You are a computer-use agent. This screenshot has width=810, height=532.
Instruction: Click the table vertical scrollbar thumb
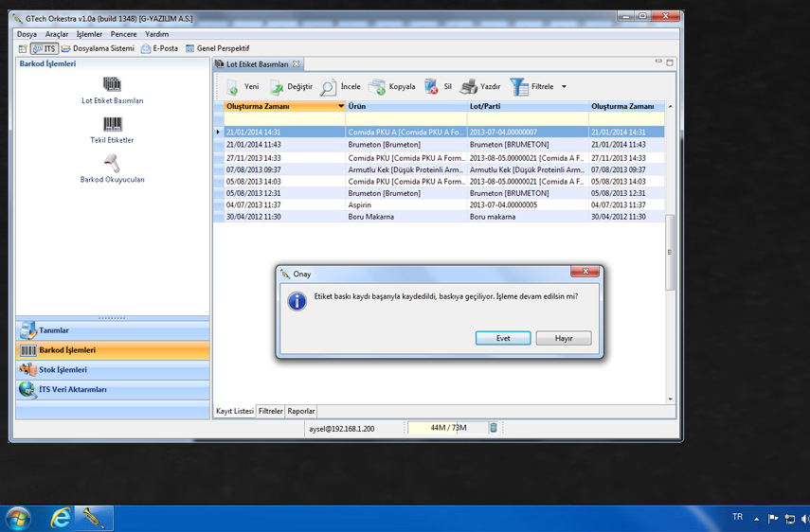click(x=670, y=253)
